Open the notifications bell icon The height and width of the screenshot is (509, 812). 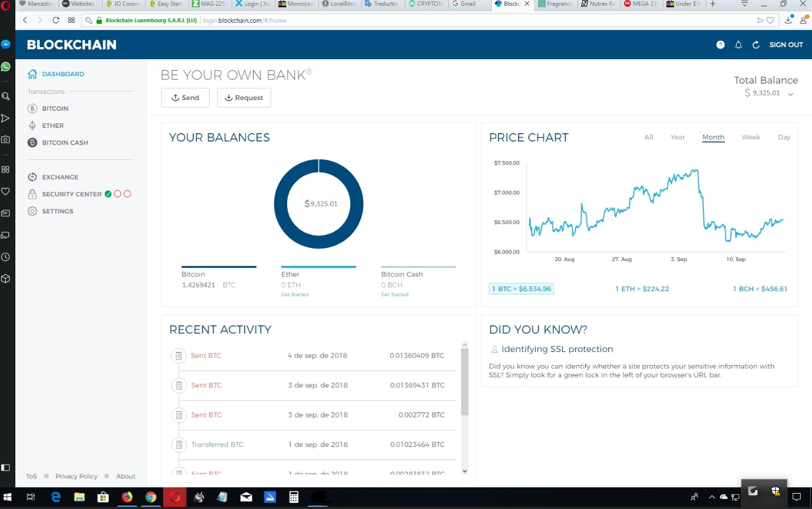pyautogui.click(x=739, y=45)
